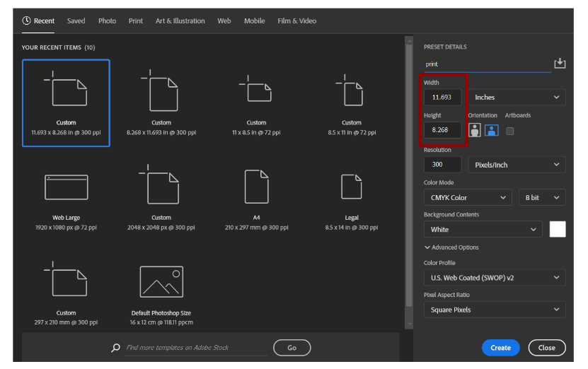Open the Background Contents White dropdown
This screenshot has height=369, width=588.
coord(483,229)
